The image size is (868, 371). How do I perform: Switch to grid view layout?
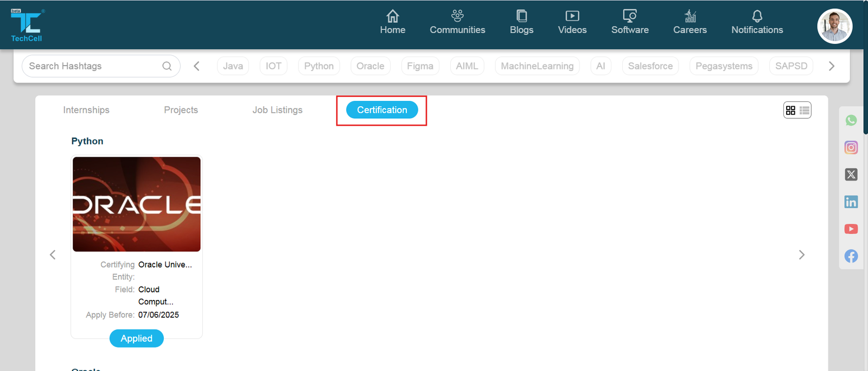(790, 110)
